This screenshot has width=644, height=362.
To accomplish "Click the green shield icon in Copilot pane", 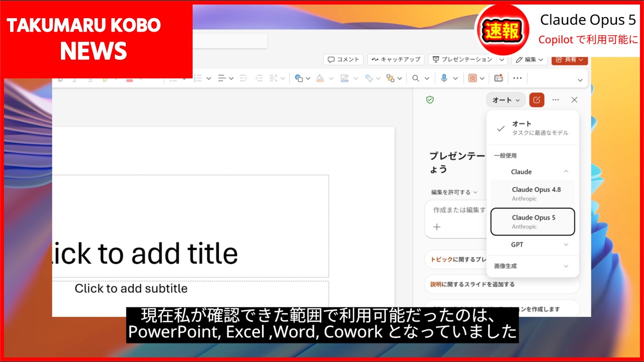I will (x=430, y=100).
